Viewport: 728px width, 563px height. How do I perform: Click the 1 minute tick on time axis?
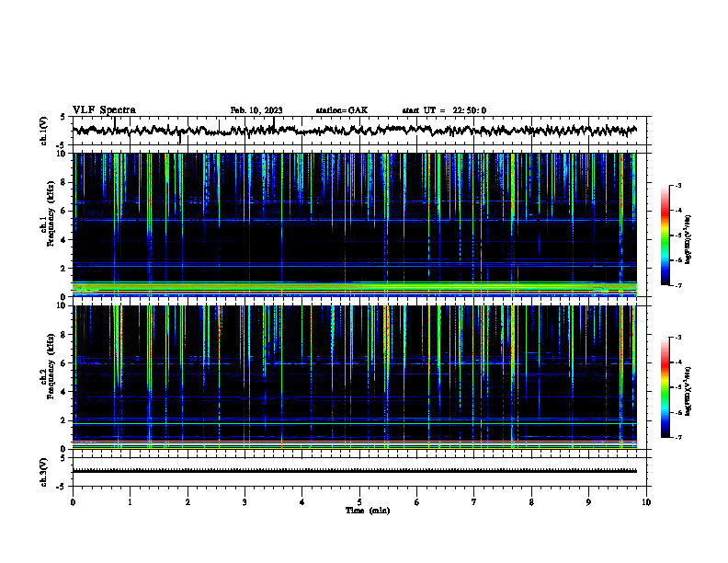click(130, 502)
